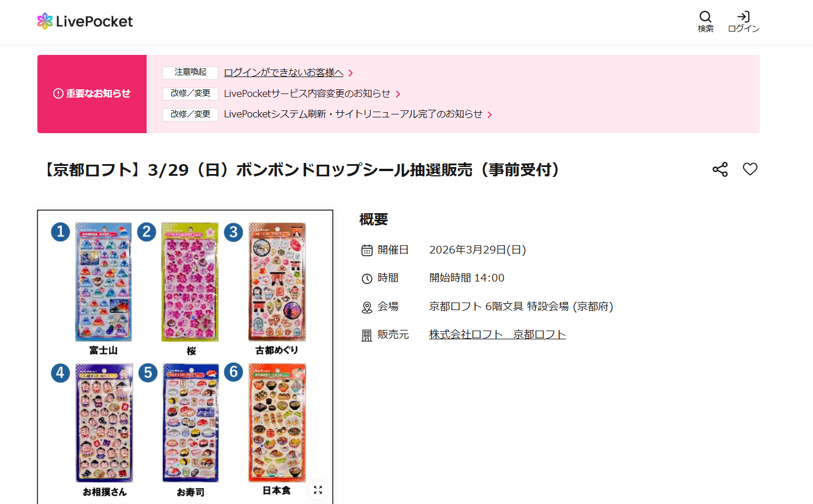Open seller link 株式会社ロフト 京都ロフト

coord(498,335)
